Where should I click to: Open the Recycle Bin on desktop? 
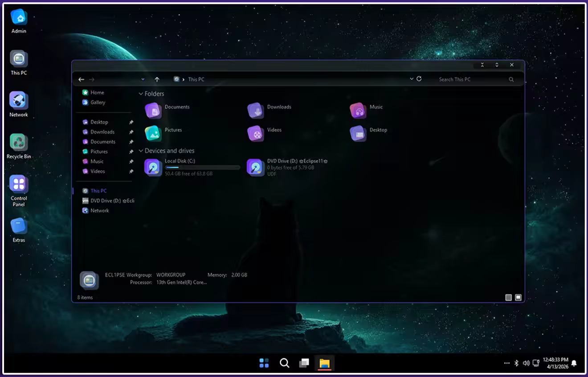pyautogui.click(x=19, y=143)
